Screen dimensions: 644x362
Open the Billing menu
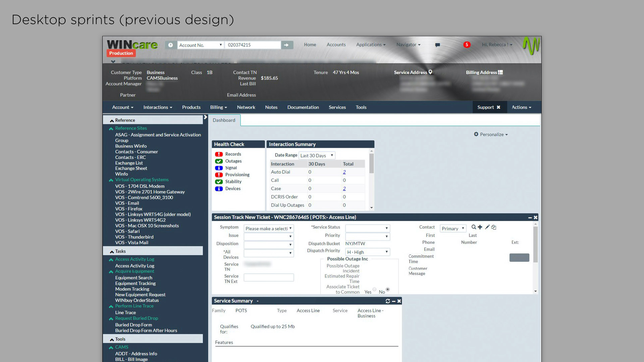218,107
